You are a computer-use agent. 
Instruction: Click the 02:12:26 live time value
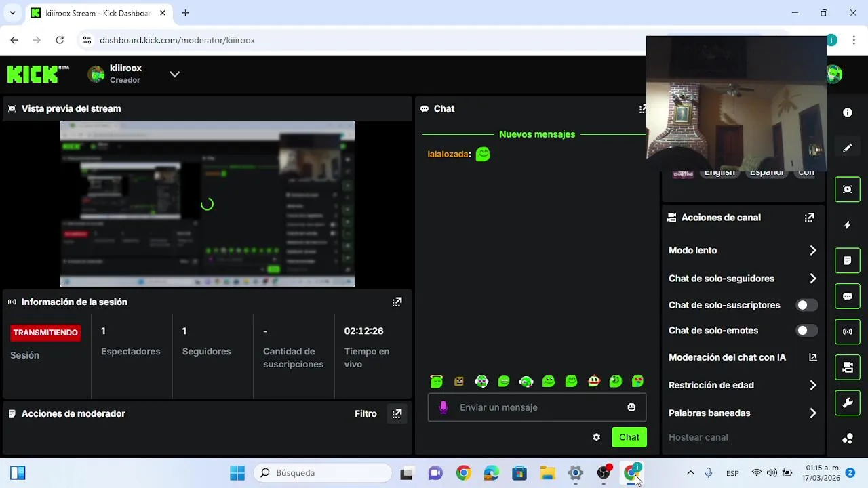point(363,331)
